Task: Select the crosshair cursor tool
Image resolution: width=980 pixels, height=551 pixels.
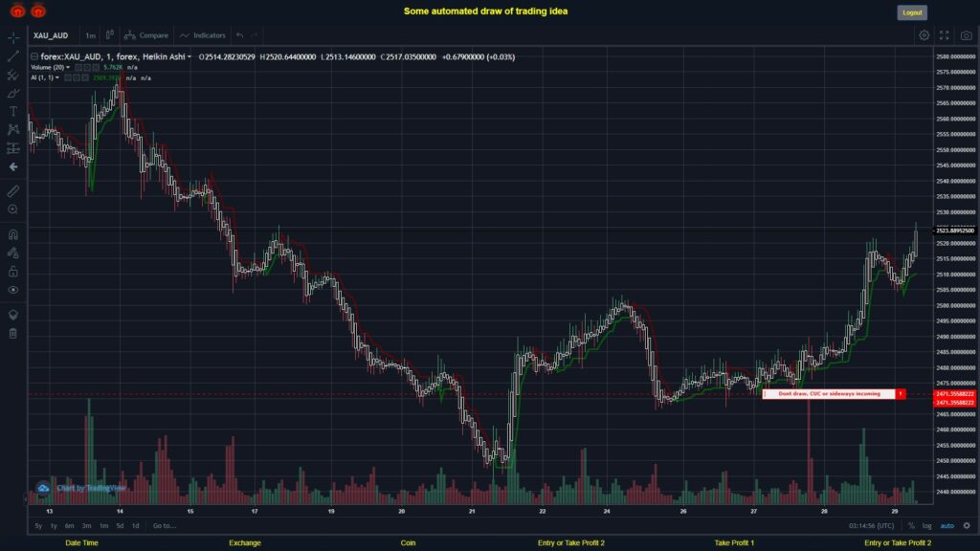Action: 13,38
